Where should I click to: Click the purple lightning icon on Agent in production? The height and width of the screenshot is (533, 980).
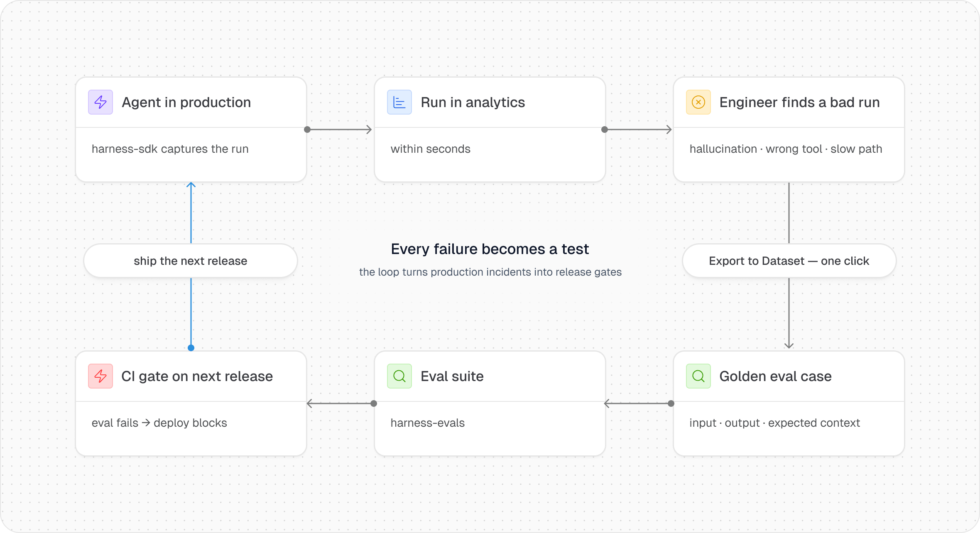(100, 102)
